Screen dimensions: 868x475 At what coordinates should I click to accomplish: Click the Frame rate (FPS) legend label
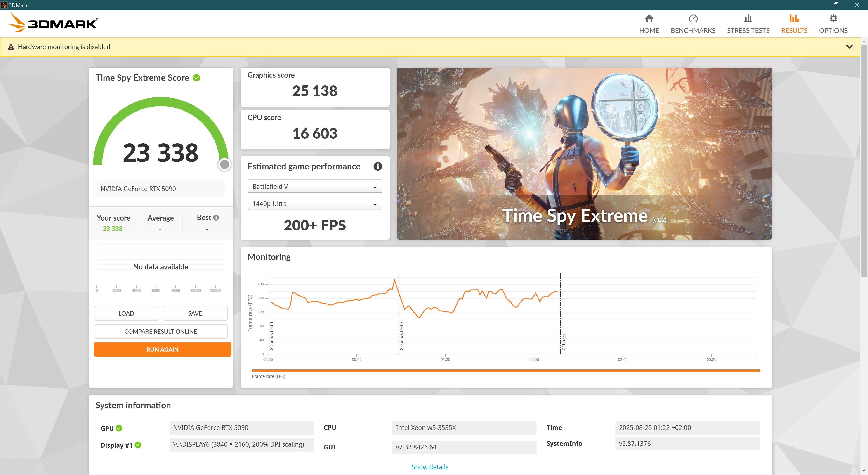pos(269,377)
